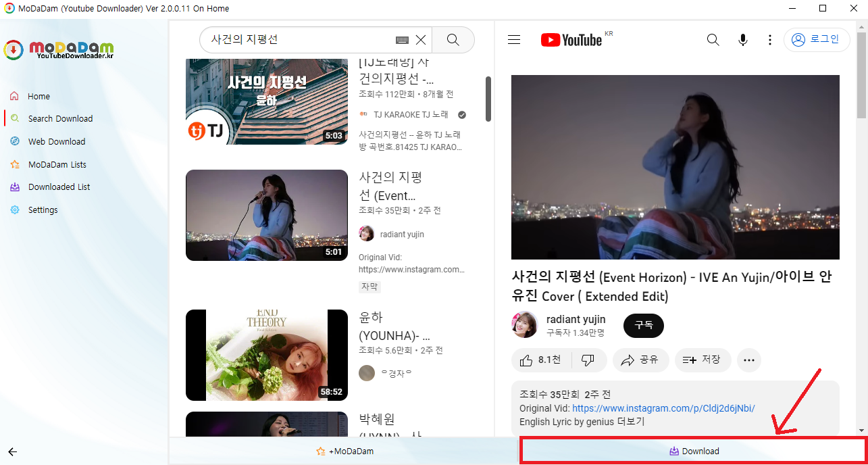Click the TJ KARAOKE channel icon

coord(363,115)
